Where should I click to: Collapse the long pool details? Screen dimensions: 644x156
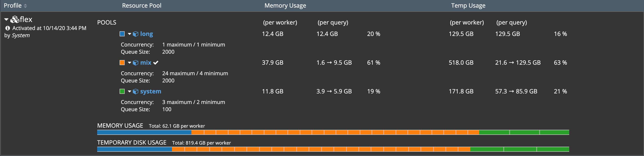coord(130,34)
